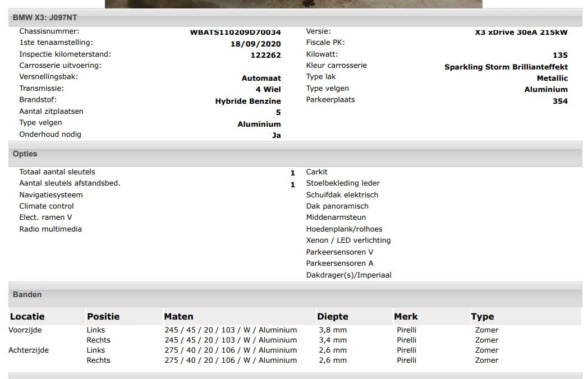588x379 pixels.
Task: Click the Type column header in Banden
Action: pos(483,317)
